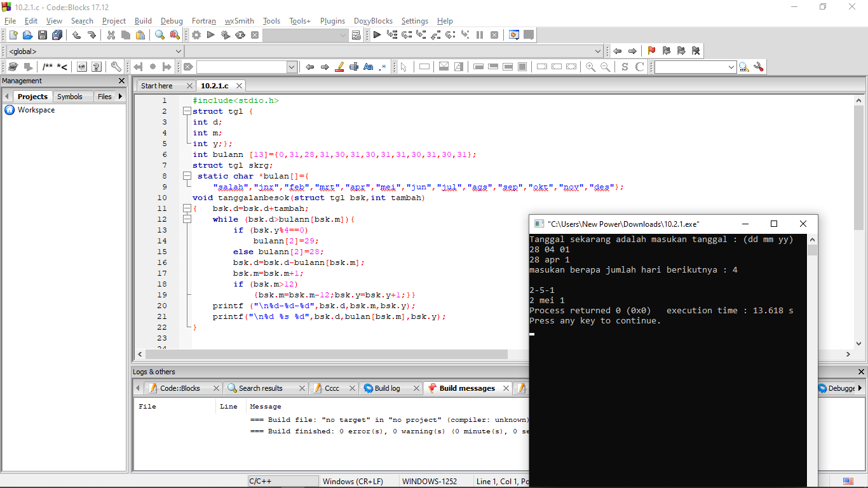Highlight occurrences with marker pen icon
The height and width of the screenshot is (488, 868).
339,67
